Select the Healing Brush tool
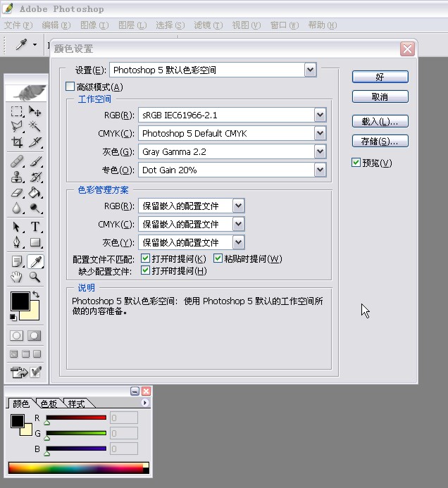The height and width of the screenshot is (488, 448). pos(16,161)
